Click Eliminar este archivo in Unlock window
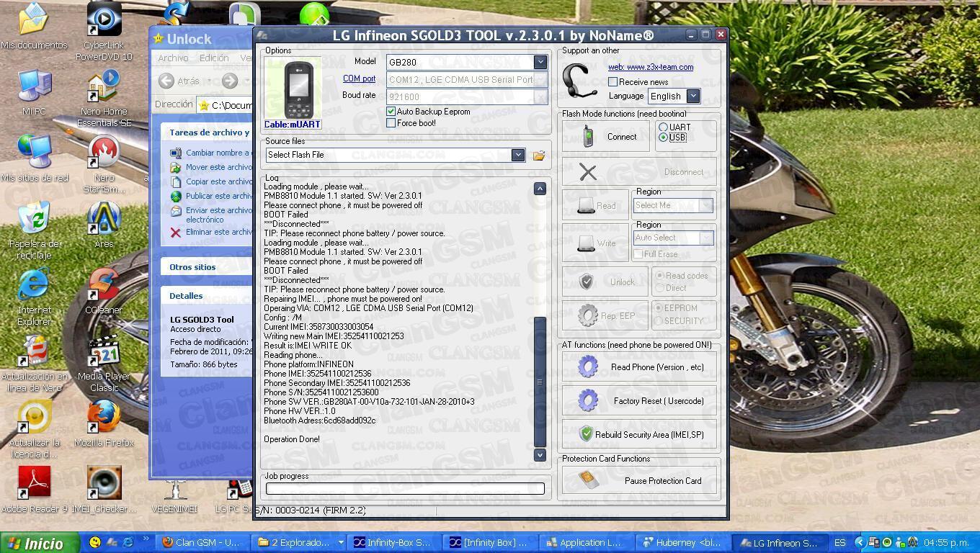Viewport: 980px width, 553px height. click(212, 232)
